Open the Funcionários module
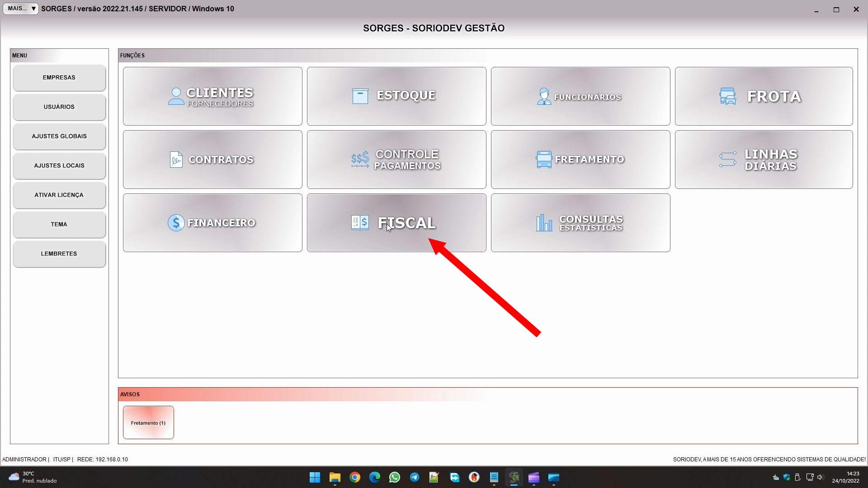The height and width of the screenshot is (488, 868). [580, 96]
